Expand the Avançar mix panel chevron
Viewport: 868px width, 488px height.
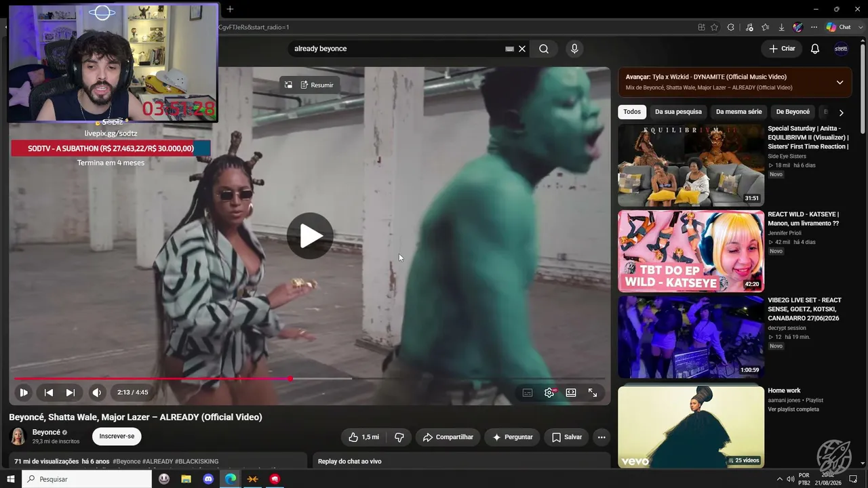pyautogui.click(x=840, y=82)
